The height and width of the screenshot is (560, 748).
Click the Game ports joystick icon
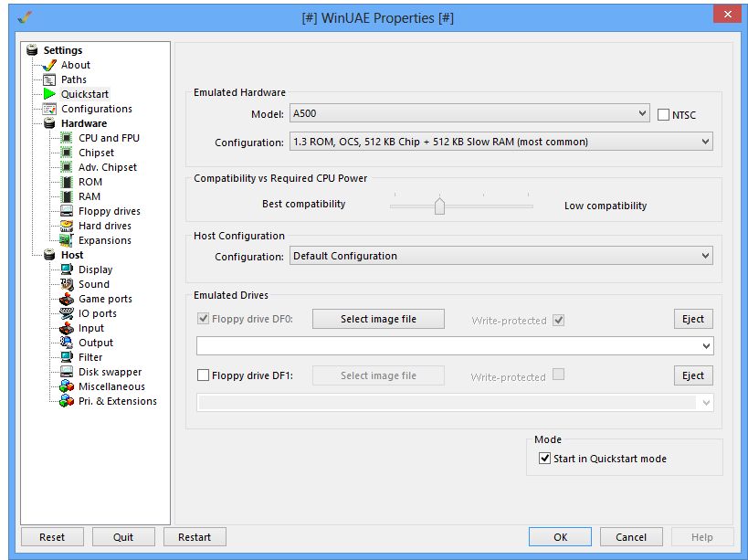pos(67,299)
